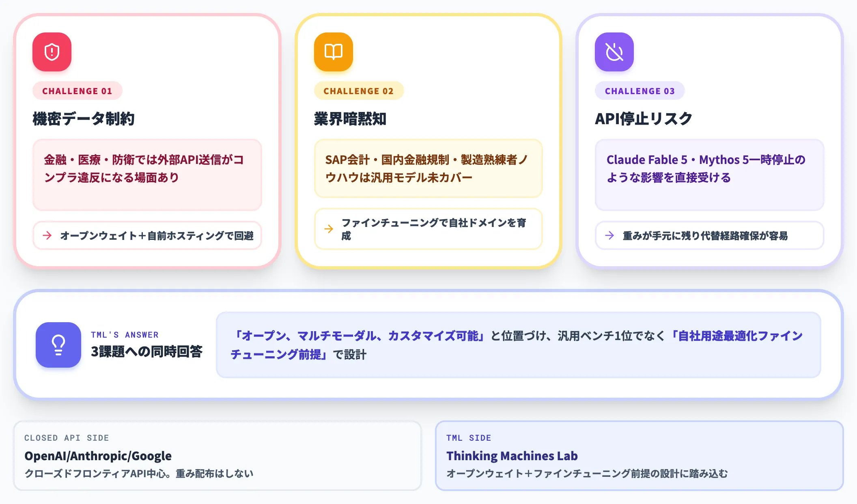Screen dimensions: 857x504
Task: Click the TML'S ANSWER label
Action: click(125, 335)
